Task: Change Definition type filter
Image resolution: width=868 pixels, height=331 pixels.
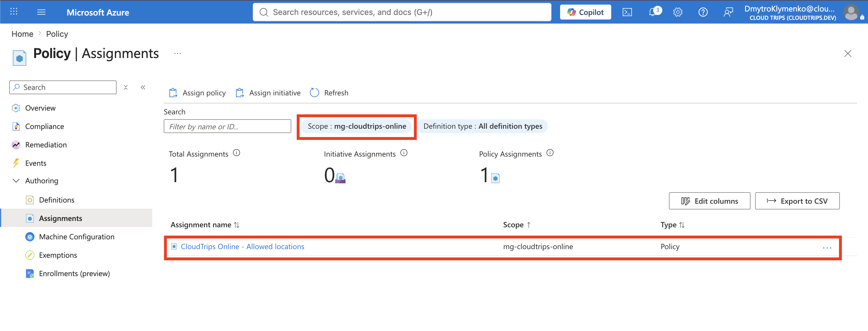Action: (x=483, y=126)
